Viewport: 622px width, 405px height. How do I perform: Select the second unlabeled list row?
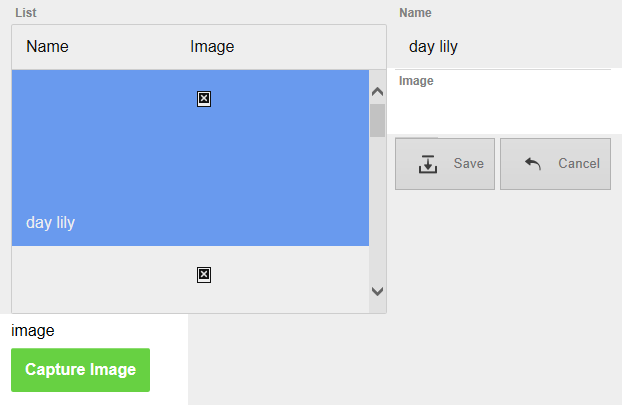[x=190, y=279]
